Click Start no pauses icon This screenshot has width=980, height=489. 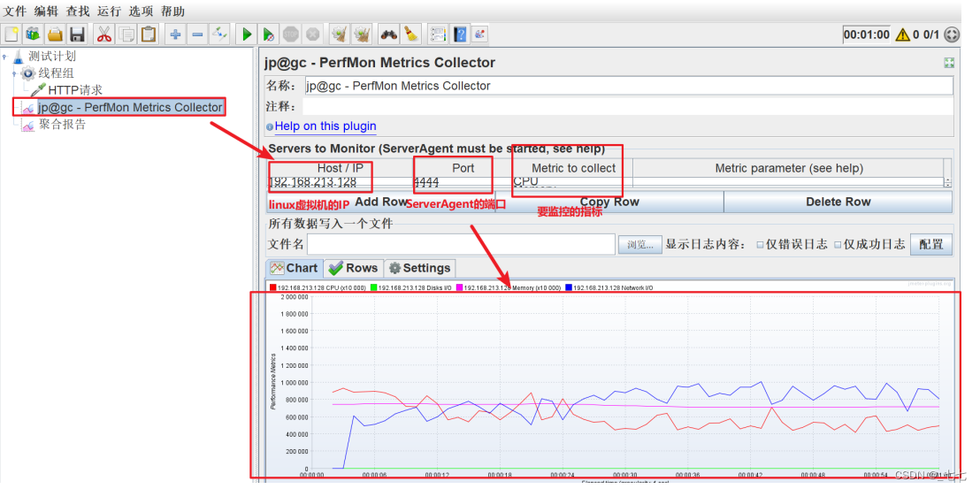269,34
